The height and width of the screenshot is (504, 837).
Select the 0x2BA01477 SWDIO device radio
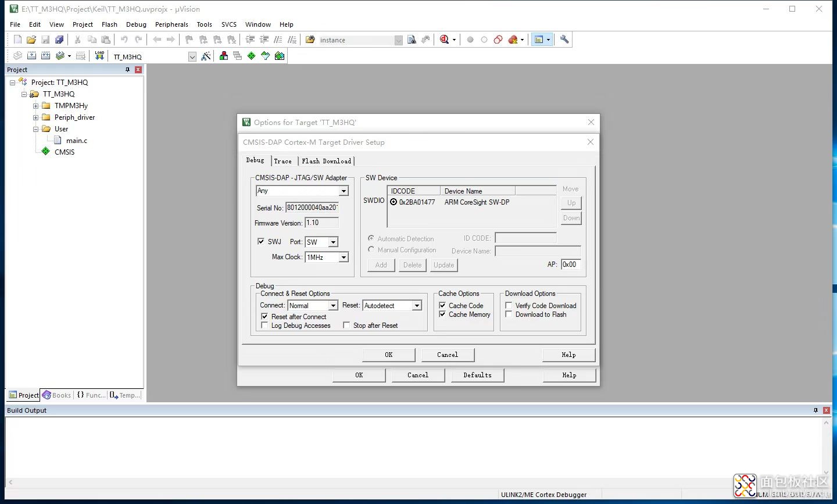394,202
